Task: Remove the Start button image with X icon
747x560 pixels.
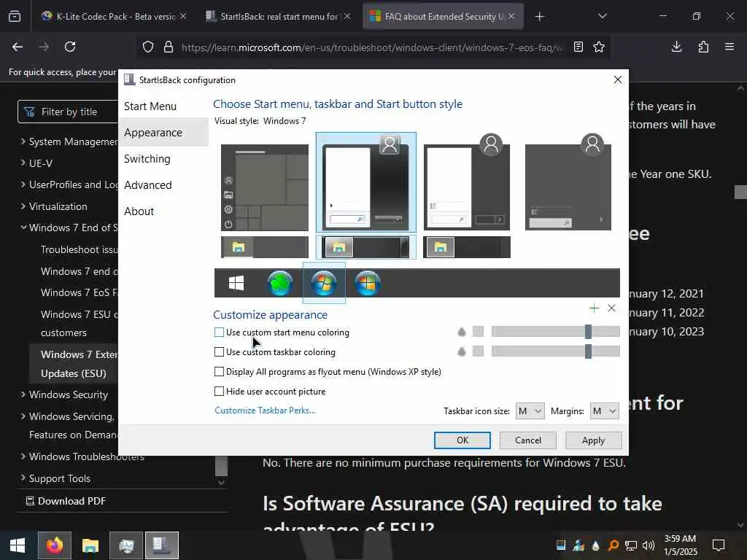Action: click(x=612, y=308)
